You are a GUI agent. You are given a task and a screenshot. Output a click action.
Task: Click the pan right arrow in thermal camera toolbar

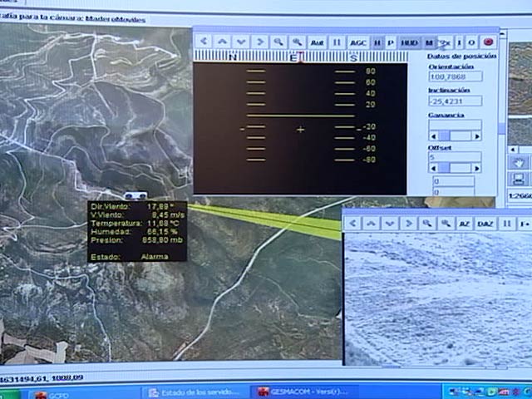[x=259, y=42]
